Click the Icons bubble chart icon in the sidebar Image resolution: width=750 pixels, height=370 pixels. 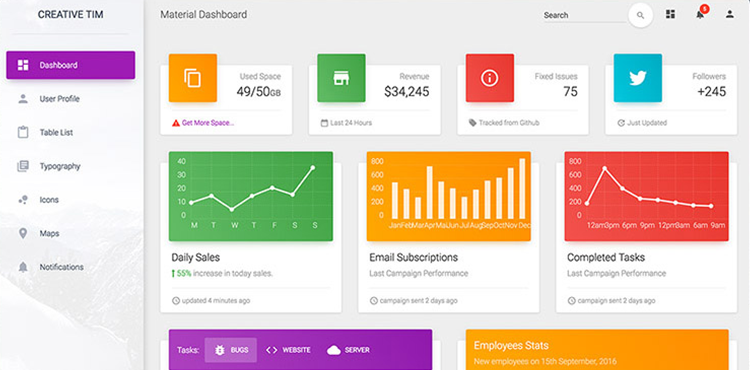[x=23, y=200]
